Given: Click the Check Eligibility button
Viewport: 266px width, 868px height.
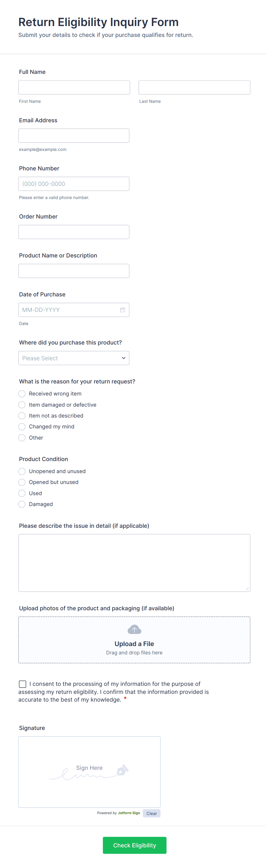Looking at the screenshot, I should (x=134, y=845).
